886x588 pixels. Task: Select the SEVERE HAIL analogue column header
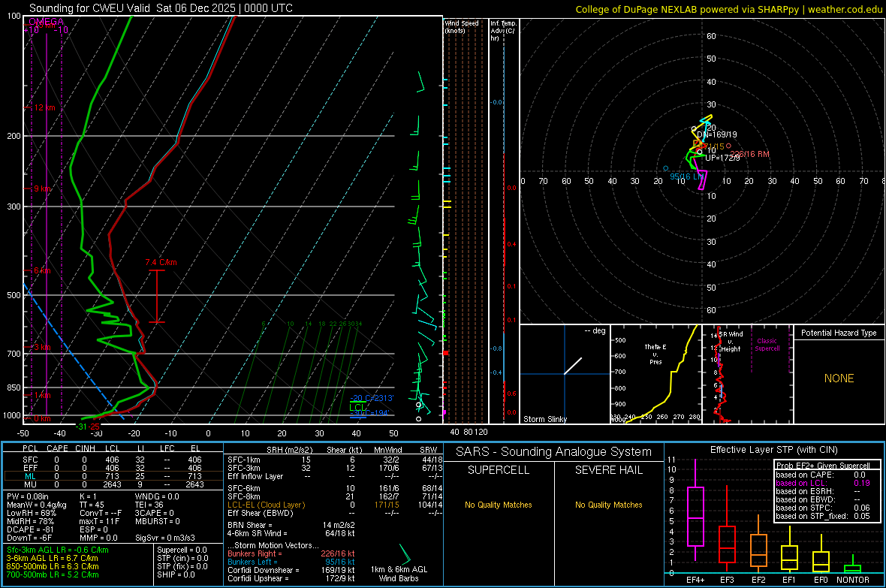coord(608,470)
